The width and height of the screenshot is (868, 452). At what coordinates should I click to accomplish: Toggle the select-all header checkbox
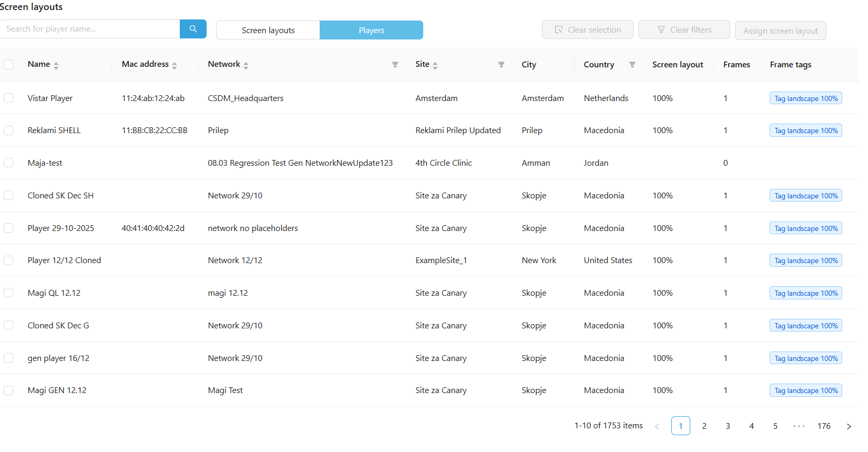[x=8, y=65]
